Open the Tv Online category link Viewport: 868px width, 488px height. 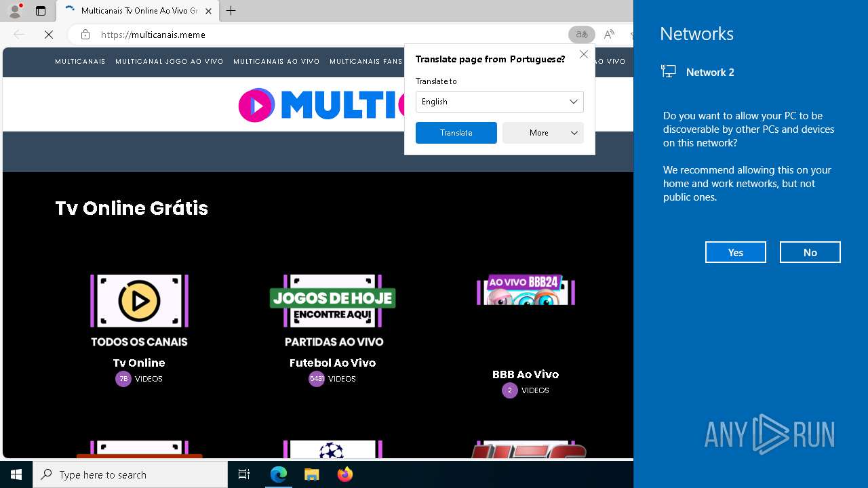139,363
